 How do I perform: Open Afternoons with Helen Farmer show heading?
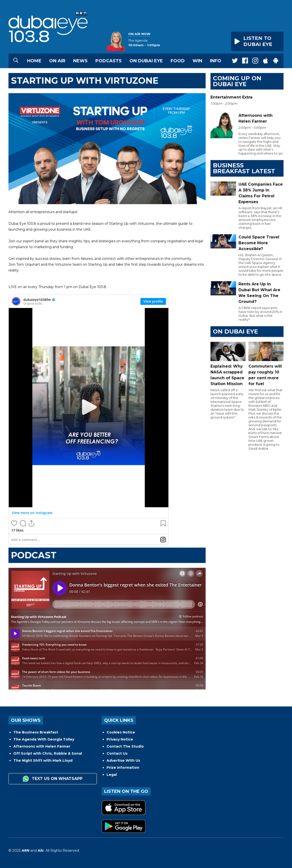[255, 118]
